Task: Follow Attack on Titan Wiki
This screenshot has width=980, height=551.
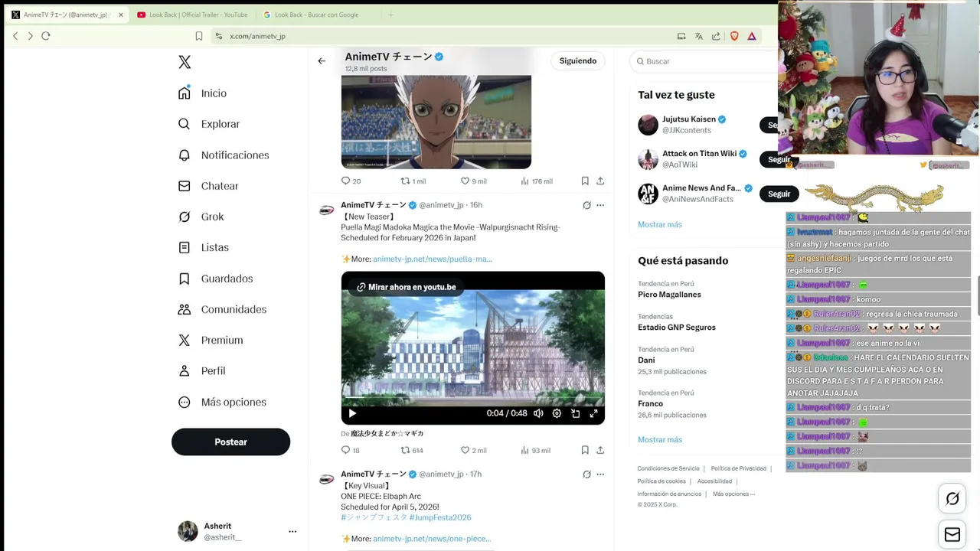Action: pos(778,159)
